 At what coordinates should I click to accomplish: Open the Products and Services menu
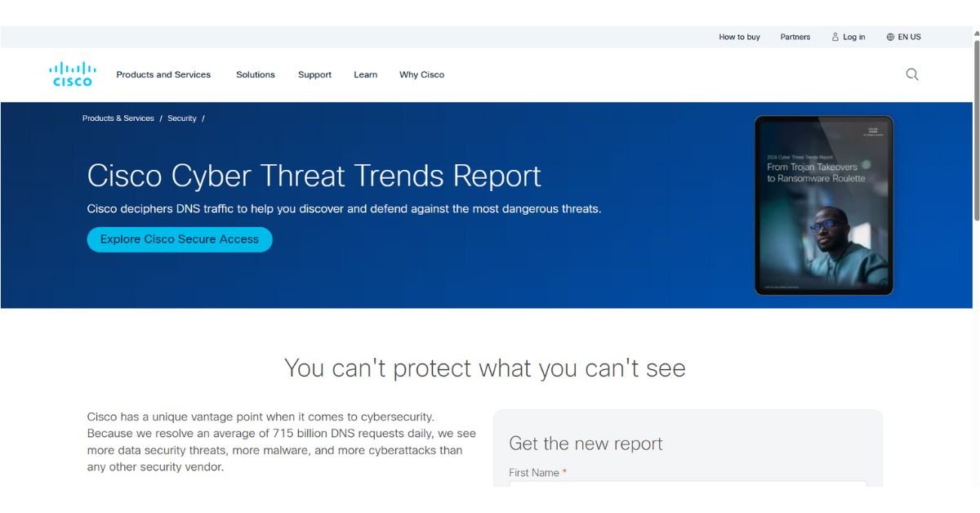pyautogui.click(x=163, y=74)
